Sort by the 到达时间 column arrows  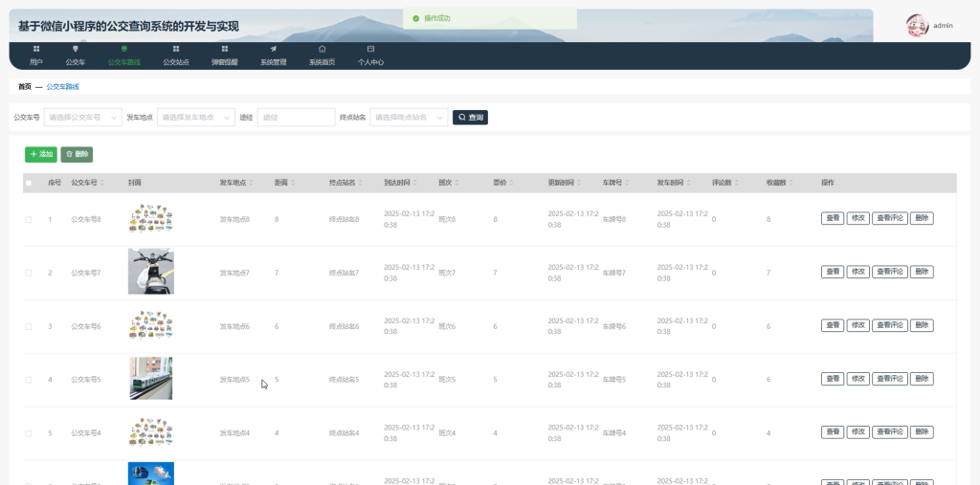(415, 183)
